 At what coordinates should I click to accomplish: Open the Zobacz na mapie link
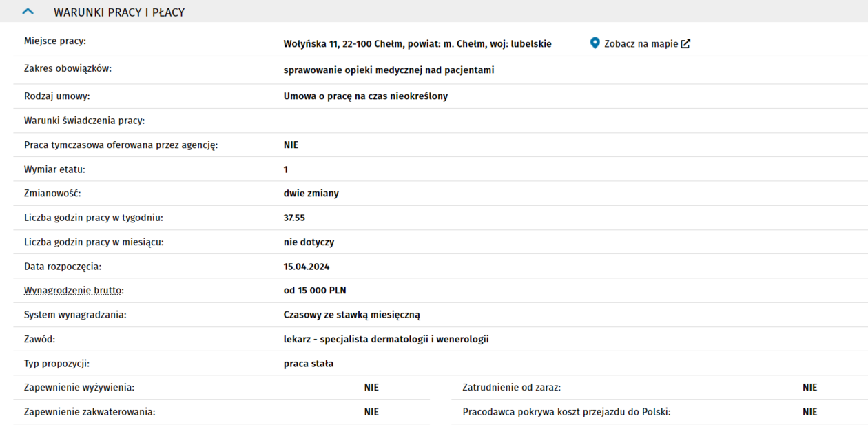coord(641,43)
